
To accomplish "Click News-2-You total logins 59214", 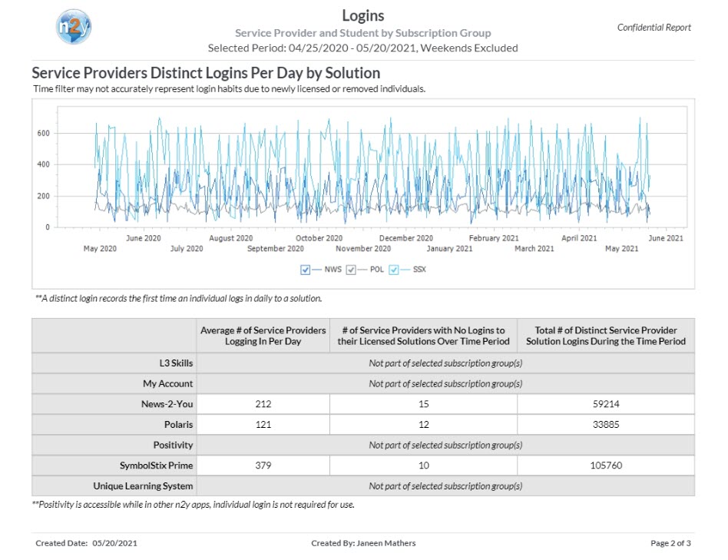I will pyautogui.click(x=606, y=404).
